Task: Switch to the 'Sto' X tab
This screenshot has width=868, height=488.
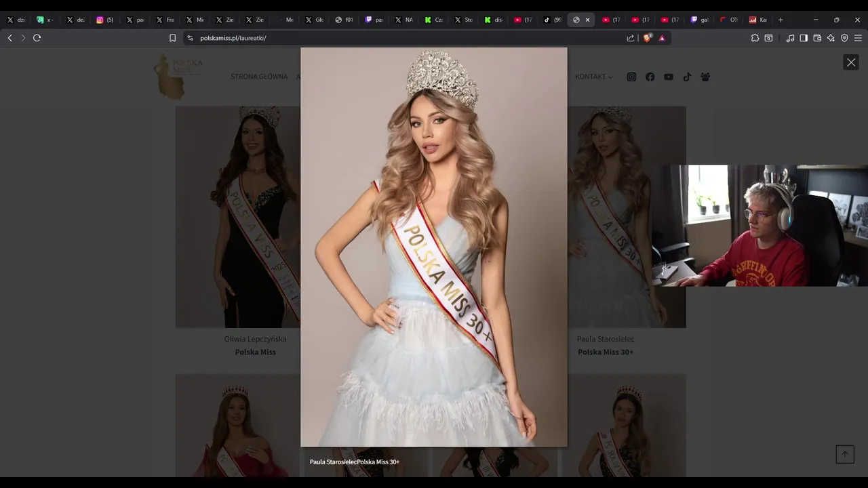Action: click(x=464, y=20)
